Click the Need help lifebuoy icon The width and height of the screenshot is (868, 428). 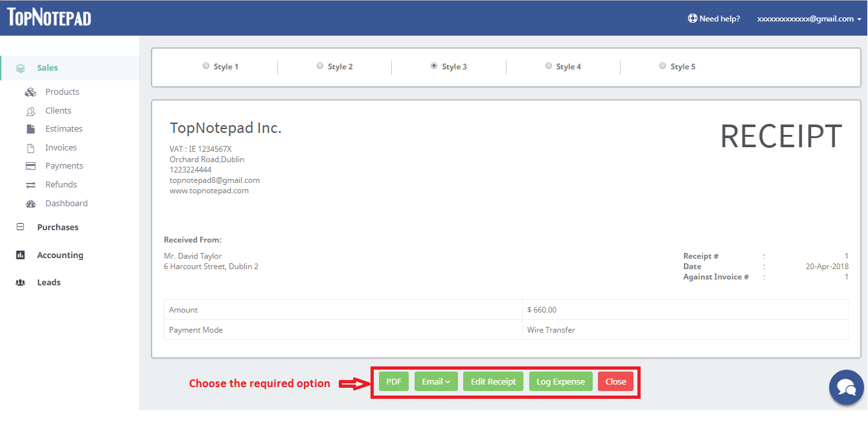[x=692, y=19]
